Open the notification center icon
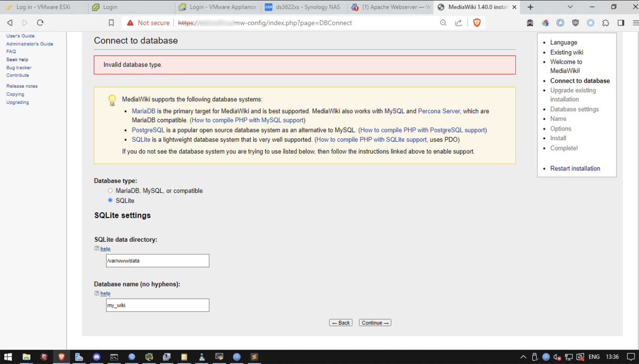The height and width of the screenshot is (364, 639). coord(631,357)
